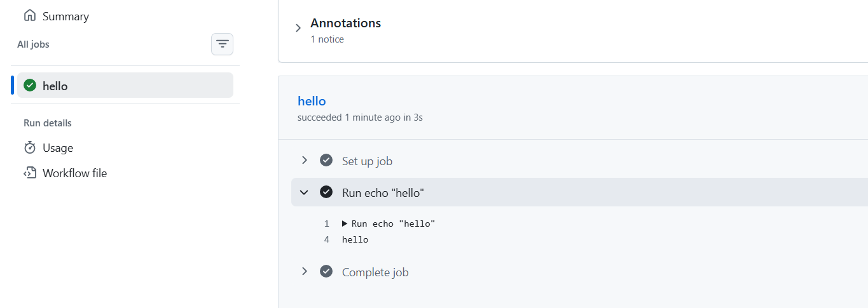The height and width of the screenshot is (308, 868).
Task: Select the hello job in sidebar
Action: pyautogui.click(x=125, y=85)
